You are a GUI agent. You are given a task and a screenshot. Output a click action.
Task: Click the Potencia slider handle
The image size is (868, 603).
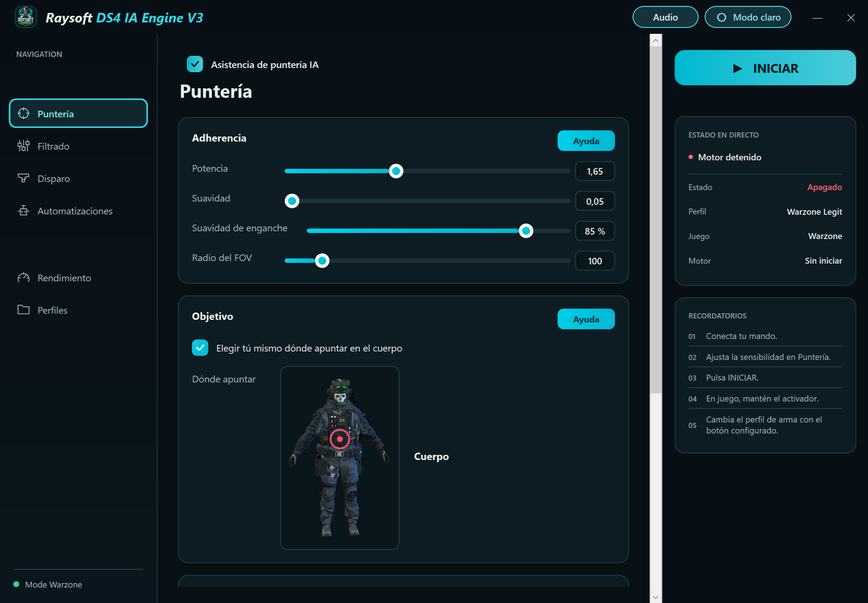pyautogui.click(x=396, y=171)
